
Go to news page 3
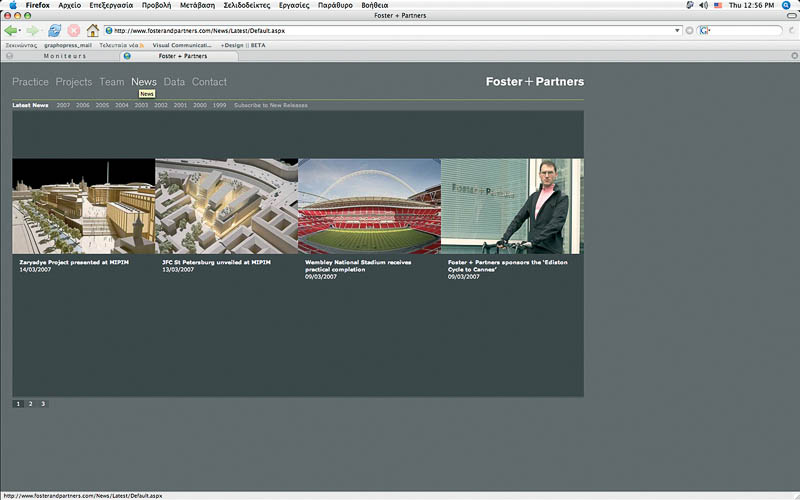coord(43,404)
